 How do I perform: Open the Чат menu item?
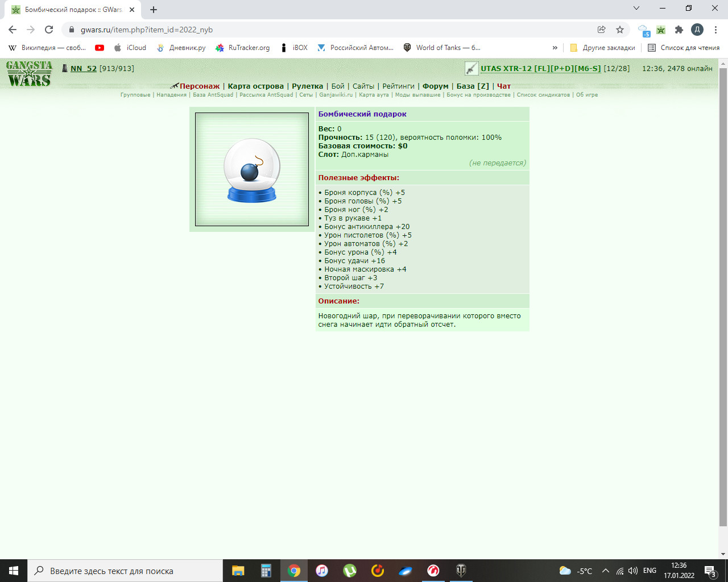[x=504, y=86]
